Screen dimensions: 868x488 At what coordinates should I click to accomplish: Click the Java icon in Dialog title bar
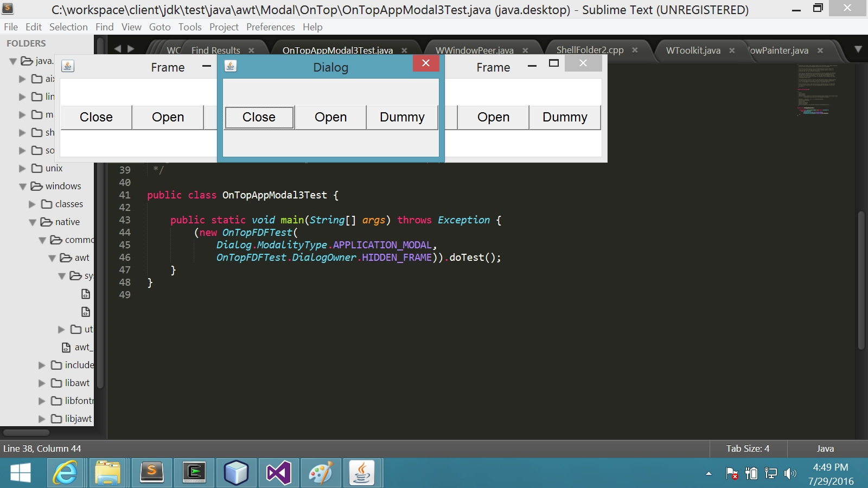[x=231, y=66]
